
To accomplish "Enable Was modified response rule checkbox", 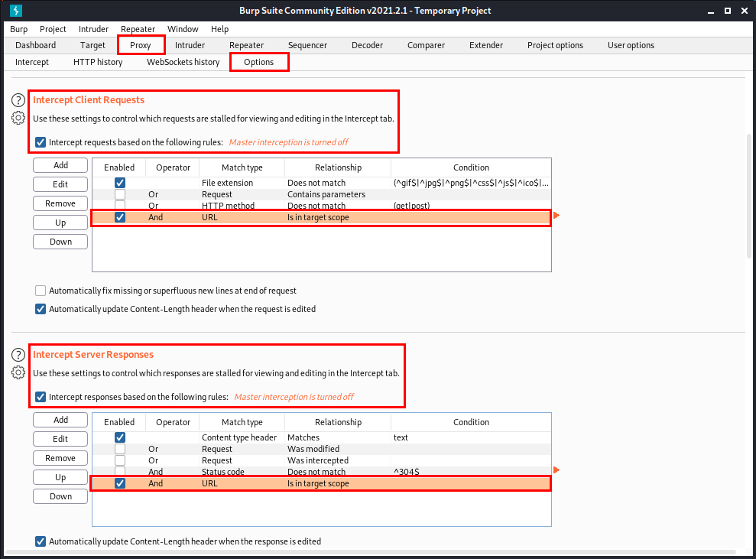I will coord(120,449).
